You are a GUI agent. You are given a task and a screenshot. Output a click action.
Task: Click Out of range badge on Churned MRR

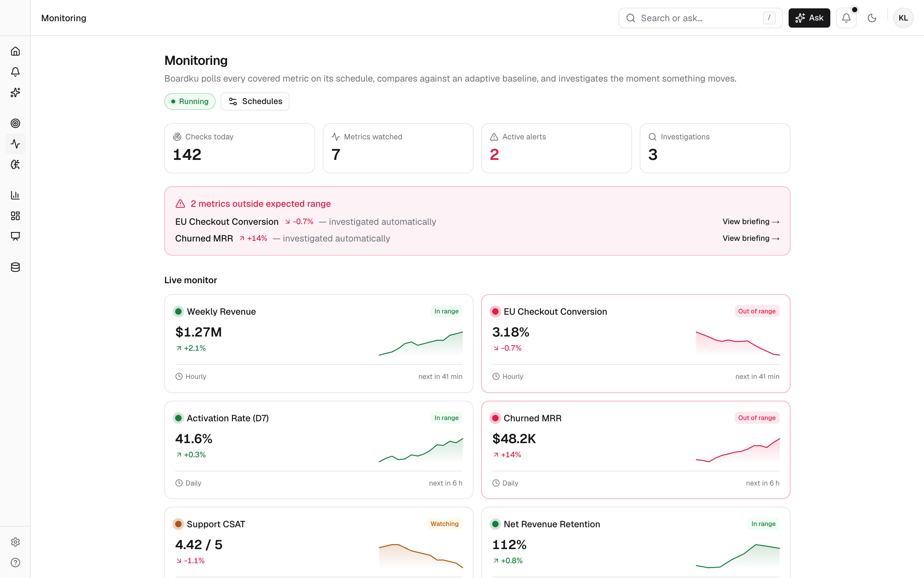(757, 418)
